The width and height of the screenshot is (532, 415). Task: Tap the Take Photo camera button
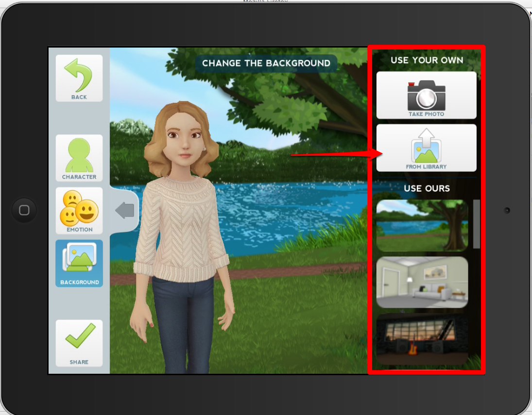coord(426,95)
